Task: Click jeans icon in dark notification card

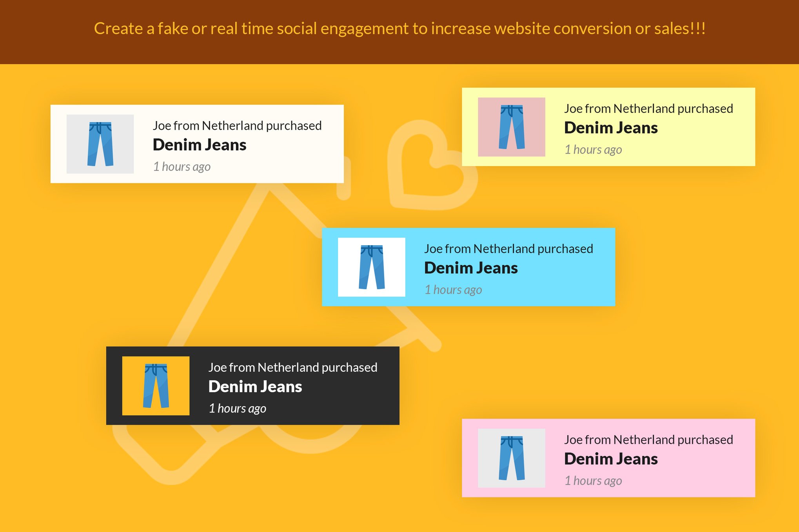Action: click(156, 386)
